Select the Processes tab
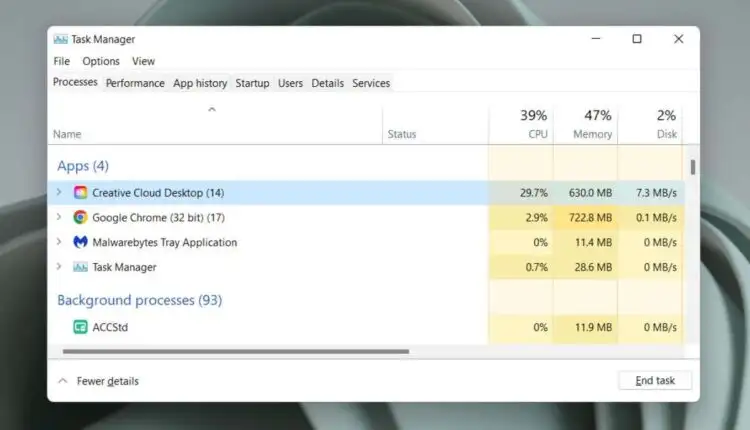Screen dimensions: 750x430 [75, 82]
